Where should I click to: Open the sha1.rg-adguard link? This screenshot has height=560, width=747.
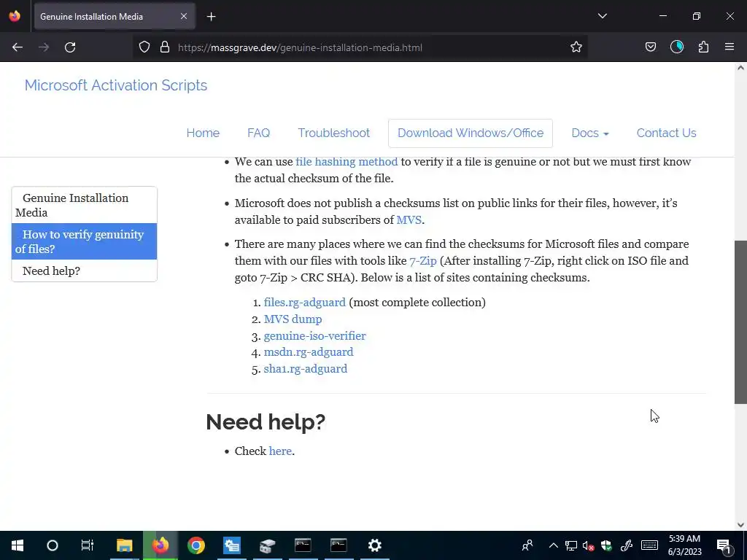tap(306, 368)
